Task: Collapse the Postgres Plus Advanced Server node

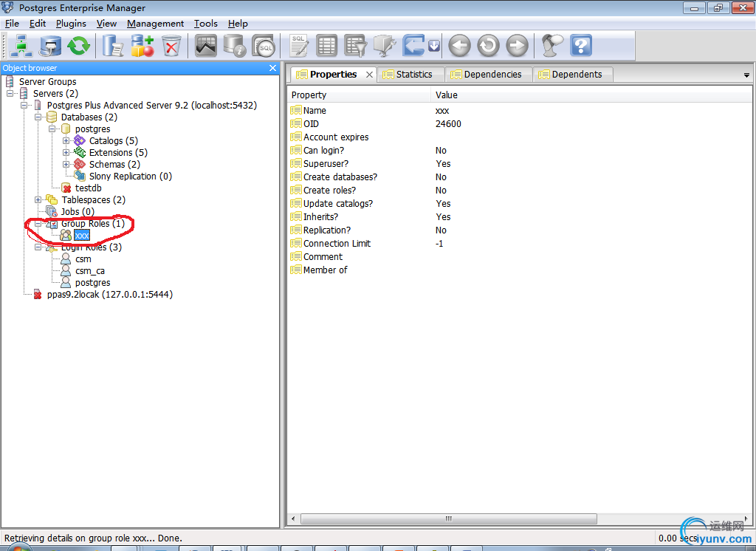Action: [x=24, y=105]
